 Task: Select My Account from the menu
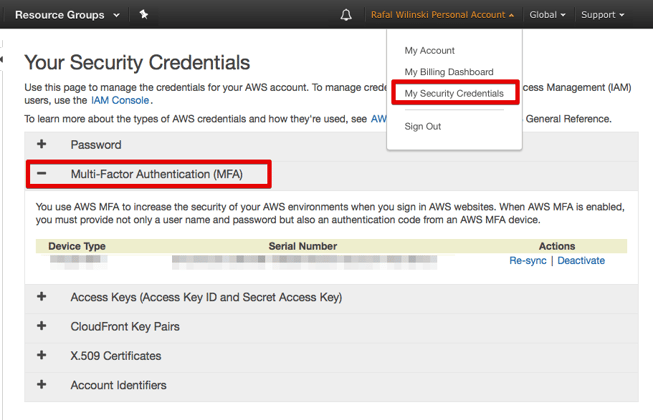[429, 50]
